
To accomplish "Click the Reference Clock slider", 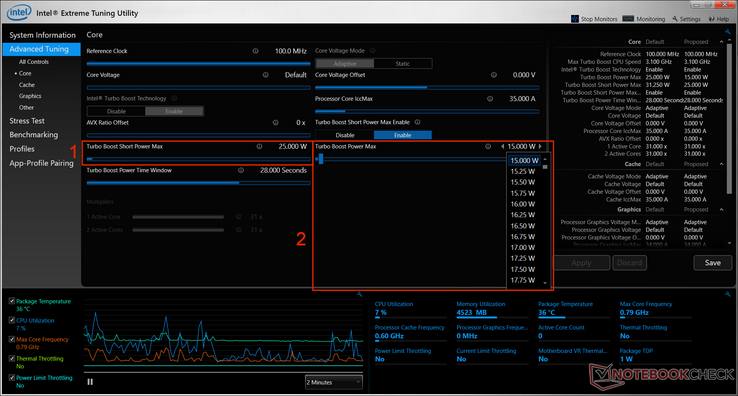I will [x=198, y=64].
